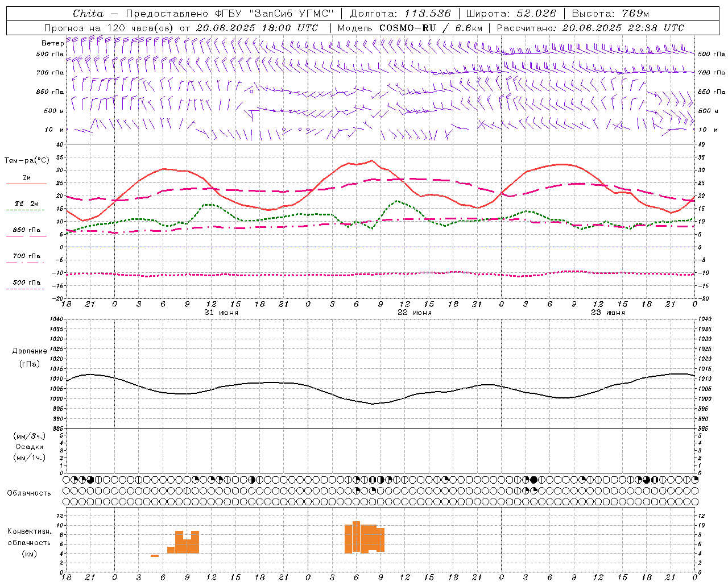This screenshot has width=728, height=582.
Task: Click the 700 гПа temperature legend entry
Action: coord(26,256)
